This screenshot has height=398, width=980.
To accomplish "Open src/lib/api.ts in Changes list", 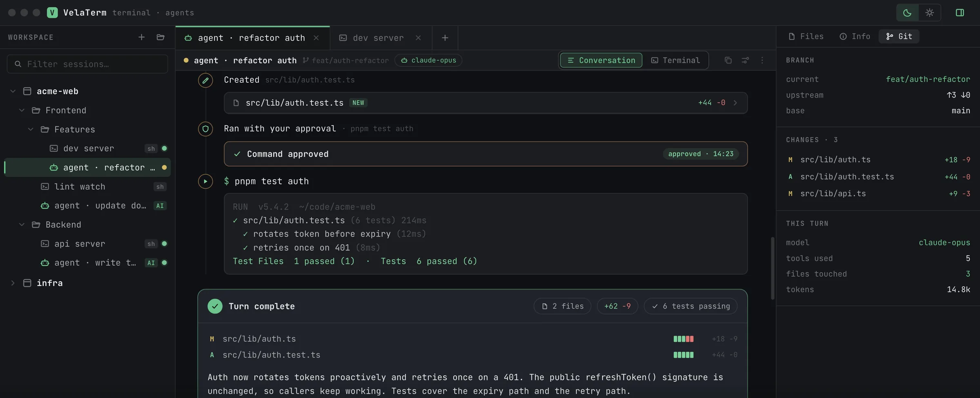I will 878,193.
